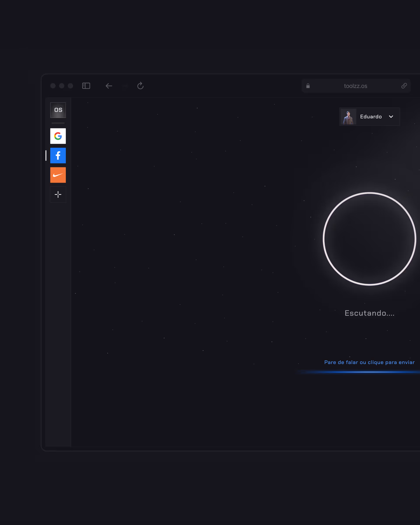The height and width of the screenshot is (525, 420).
Task: Copy link using chain icon
Action: coord(404,86)
